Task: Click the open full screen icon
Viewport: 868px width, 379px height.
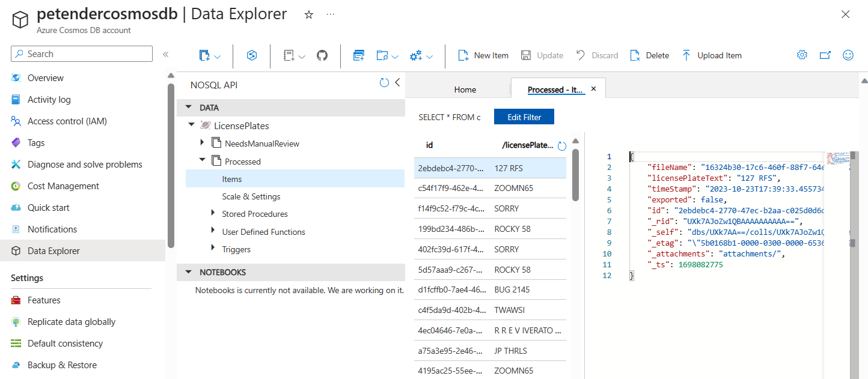Action: tap(825, 55)
